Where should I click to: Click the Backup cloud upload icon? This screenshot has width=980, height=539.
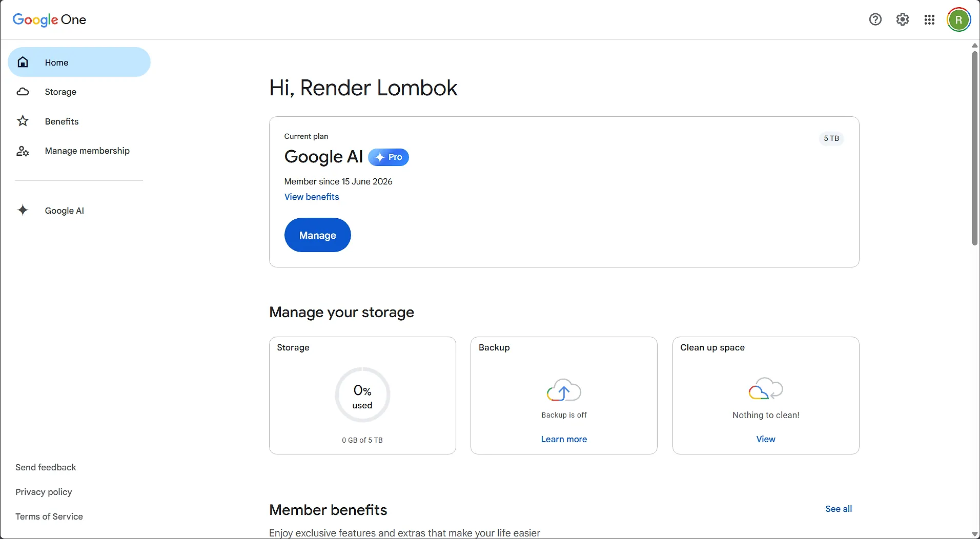pos(564,390)
